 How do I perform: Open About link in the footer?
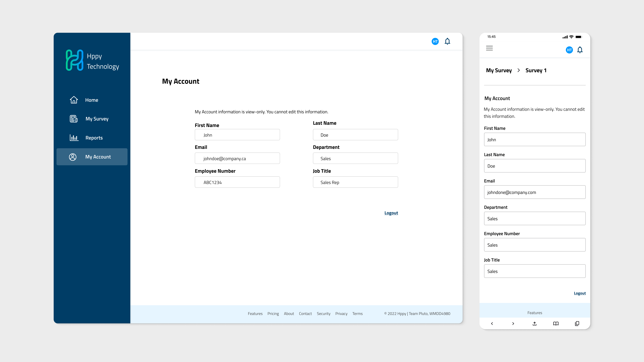coord(289,314)
